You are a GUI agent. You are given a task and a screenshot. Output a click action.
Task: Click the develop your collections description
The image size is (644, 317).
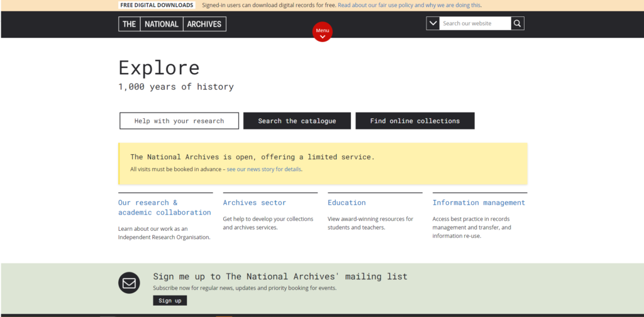point(268,223)
